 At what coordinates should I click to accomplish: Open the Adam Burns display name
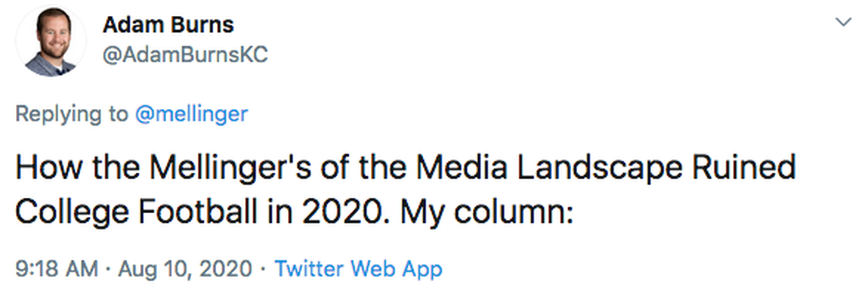(x=168, y=25)
